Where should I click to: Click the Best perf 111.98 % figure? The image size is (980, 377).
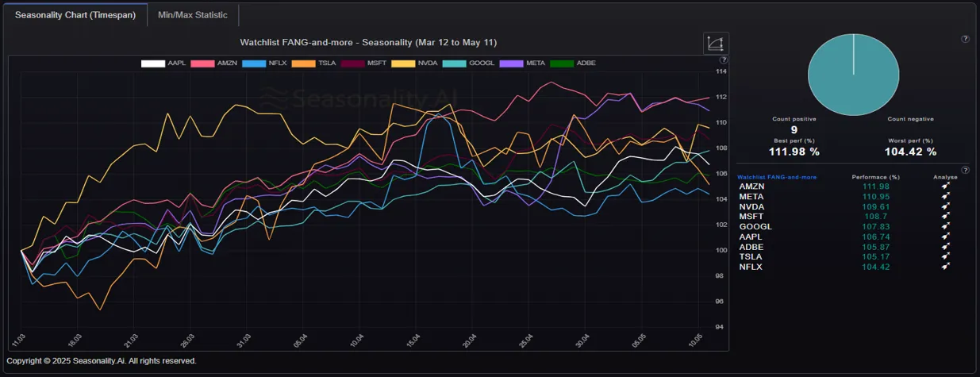(x=794, y=152)
